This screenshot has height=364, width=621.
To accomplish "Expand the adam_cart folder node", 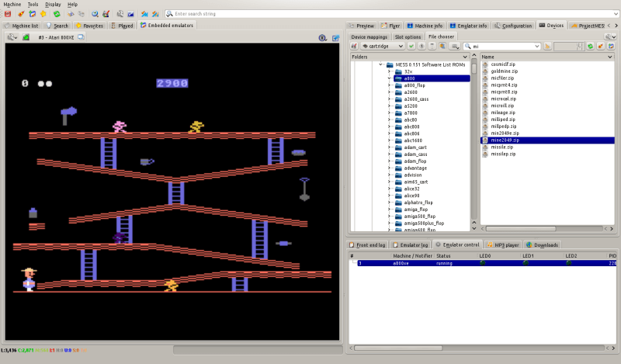I will (x=389, y=147).
